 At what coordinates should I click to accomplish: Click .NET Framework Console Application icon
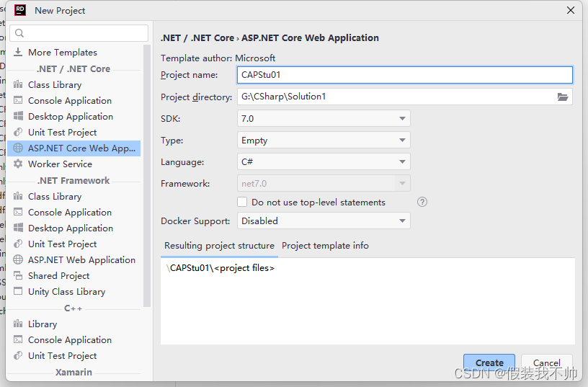18,213
